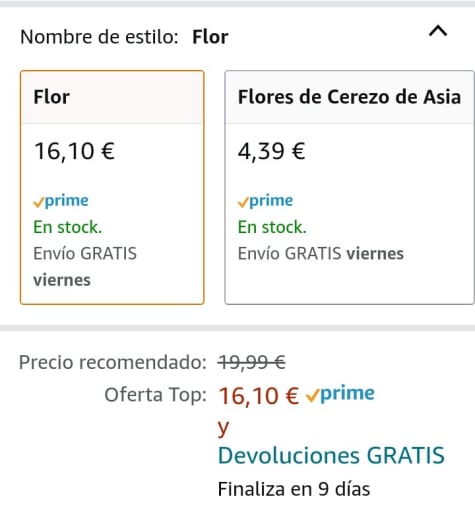Click the Precio recomendado label
The height and width of the screenshot is (505, 475).
(113, 362)
